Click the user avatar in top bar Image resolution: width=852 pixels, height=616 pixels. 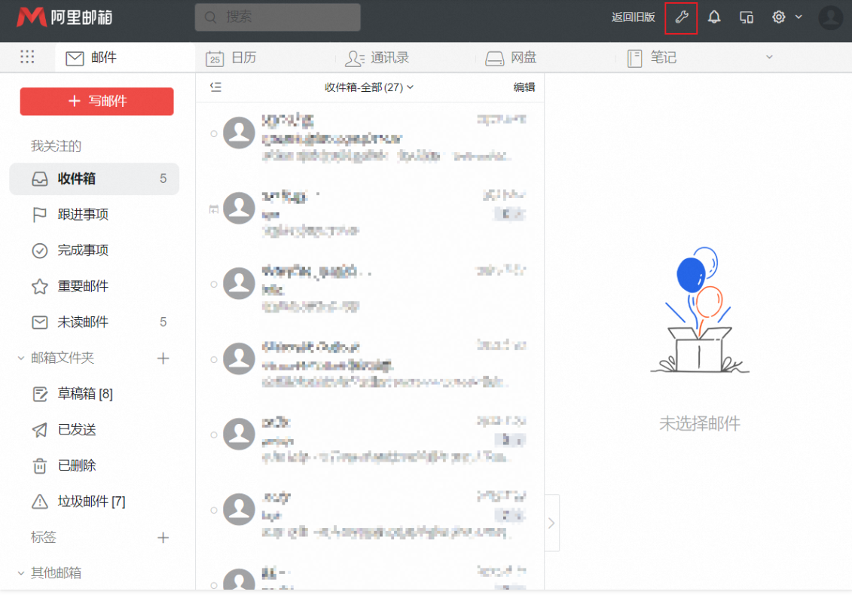830,17
